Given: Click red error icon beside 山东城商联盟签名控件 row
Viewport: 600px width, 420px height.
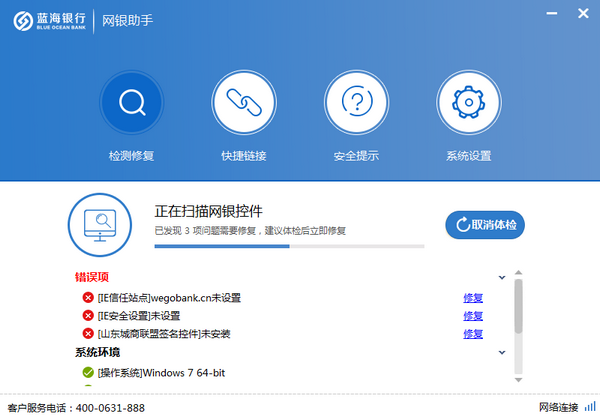Looking at the screenshot, I should tap(88, 334).
